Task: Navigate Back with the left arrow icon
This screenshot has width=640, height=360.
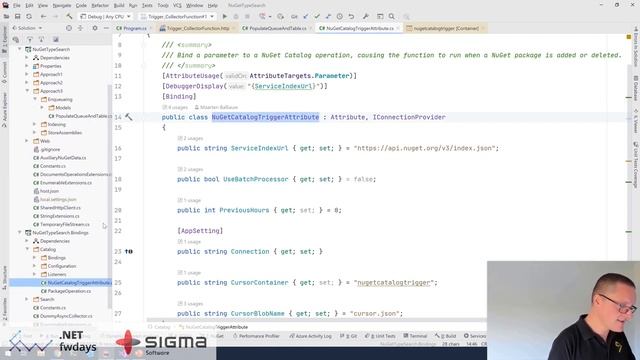Action: pos(43,16)
